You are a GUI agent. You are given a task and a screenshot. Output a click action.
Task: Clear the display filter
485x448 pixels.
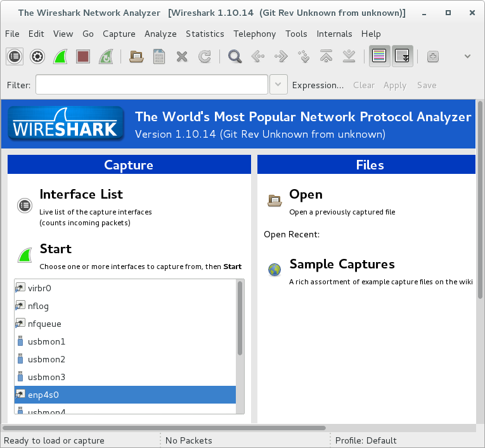click(x=364, y=85)
